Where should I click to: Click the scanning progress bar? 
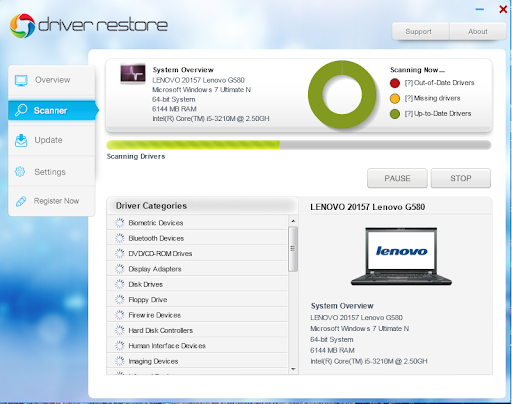point(299,145)
